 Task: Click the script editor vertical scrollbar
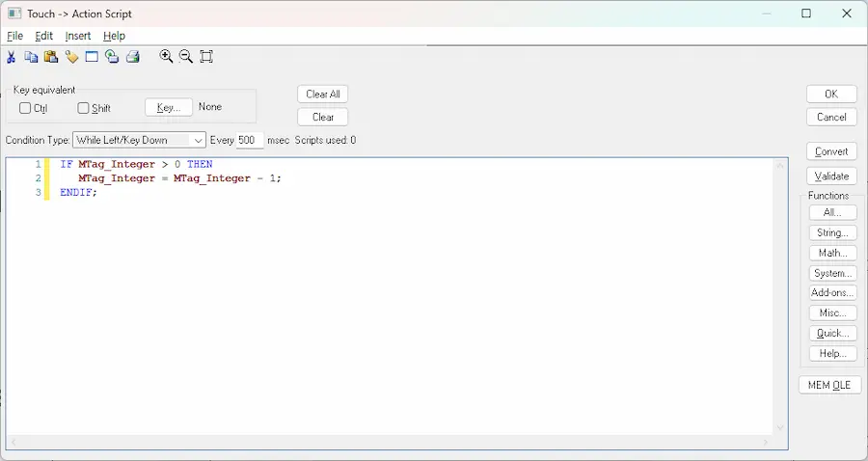click(780, 297)
